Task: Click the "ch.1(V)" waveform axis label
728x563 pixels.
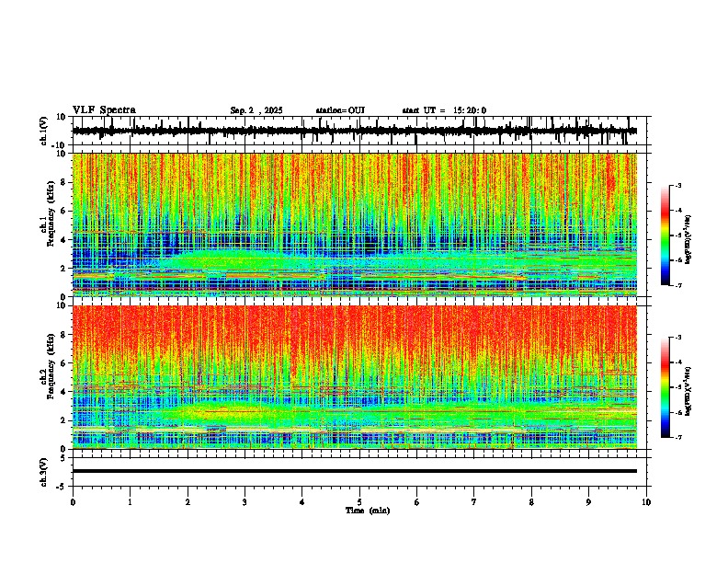Action: click(x=43, y=131)
